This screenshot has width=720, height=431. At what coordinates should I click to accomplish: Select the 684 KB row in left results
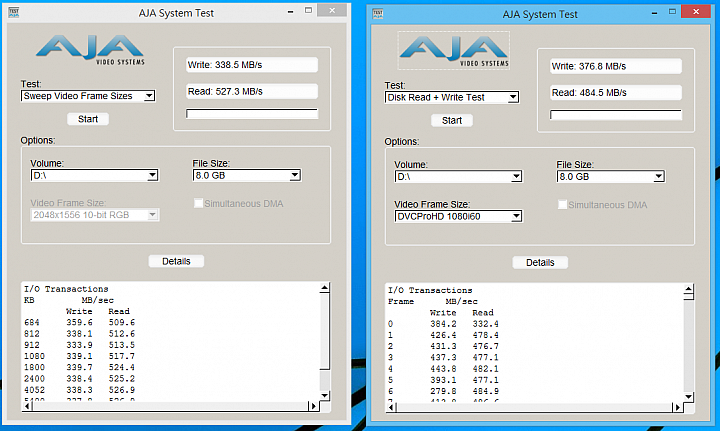pos(79,323)
